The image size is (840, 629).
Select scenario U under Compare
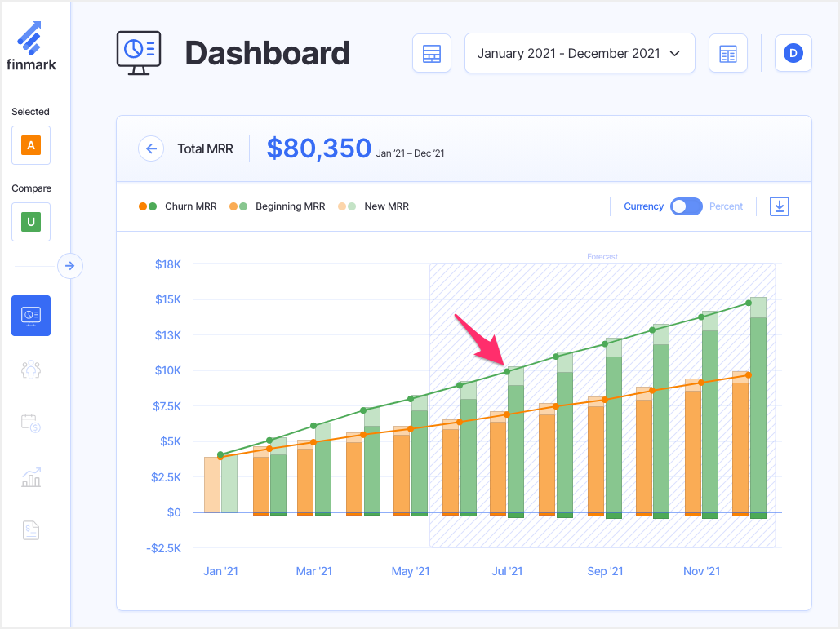31,222
